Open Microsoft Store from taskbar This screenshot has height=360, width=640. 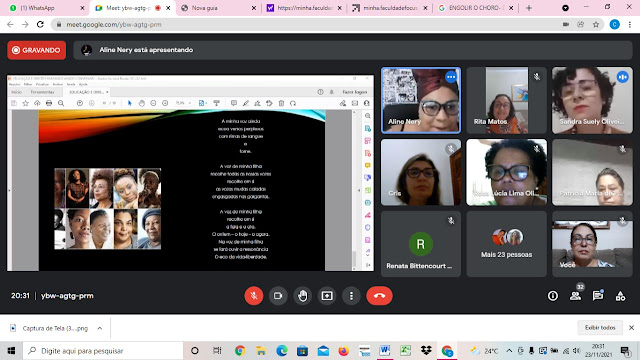(x=302, y=351)
